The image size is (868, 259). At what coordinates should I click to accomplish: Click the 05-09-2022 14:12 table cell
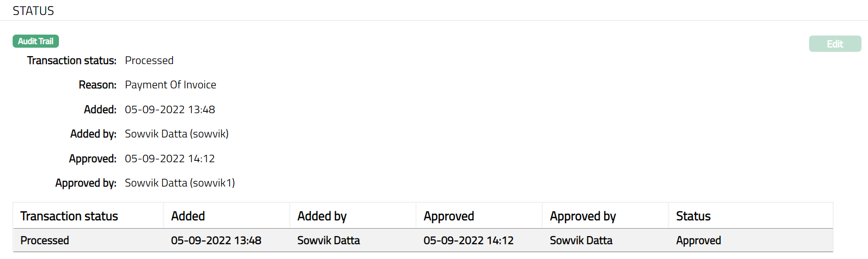468,240
